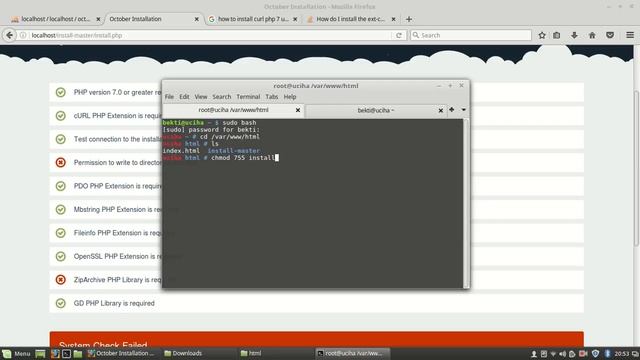This screenshot has width=640, height=360.
Task: Close the 'localhost / localhost' phpMyAdmin tab
Action: coord(98,19)
